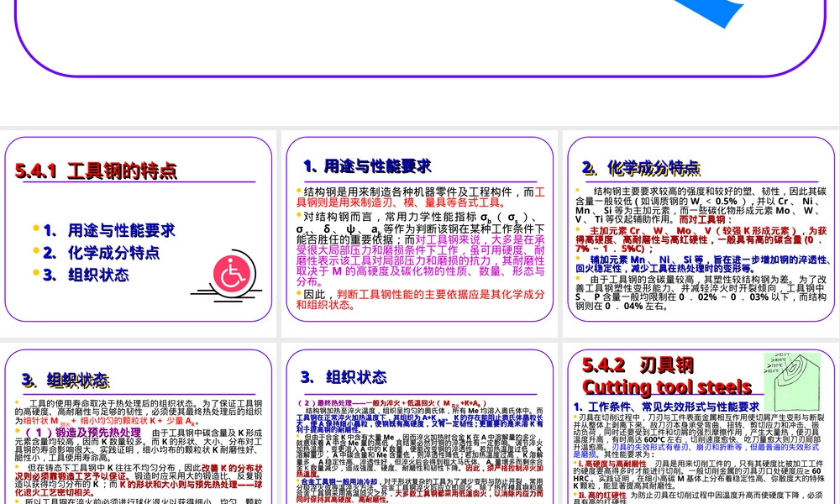Image resolution: width=840 pixels, height=504 pixels.
Task: Click red text '判断工具钢性能的主要依据应是其化学成分'
Action: tap(440, 294)
